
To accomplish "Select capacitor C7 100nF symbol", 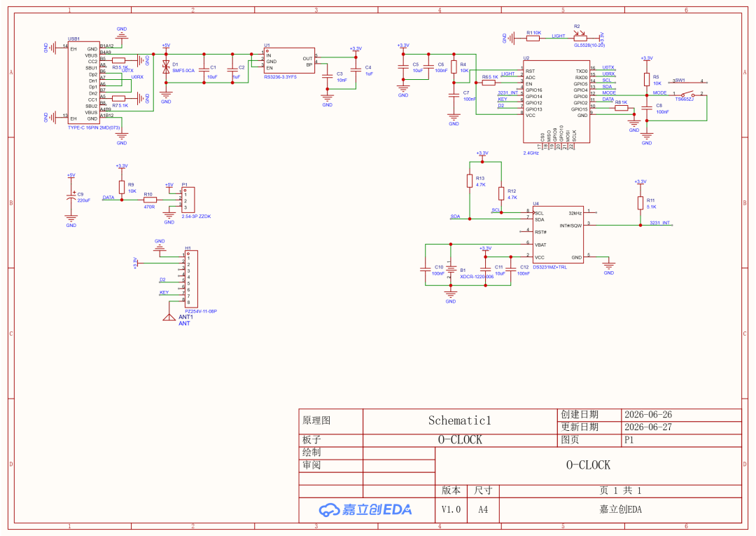I will [454, 95].
